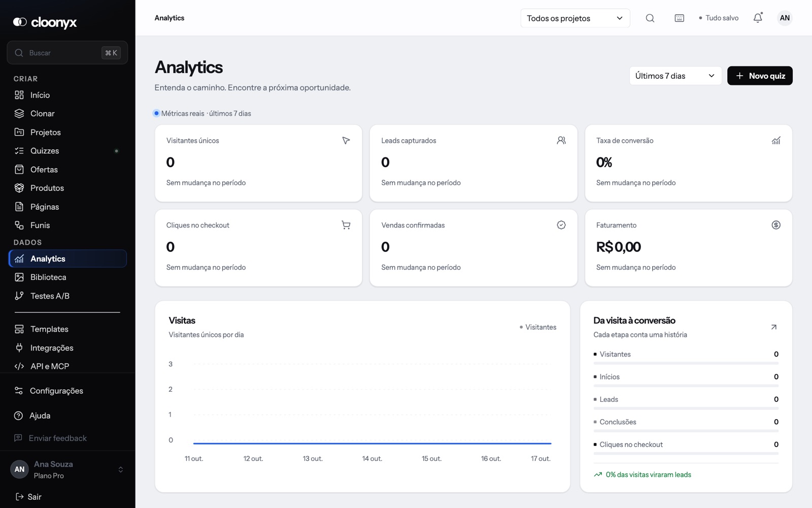
Task: Open Páginas in sidebar
Action: [67, 207]
